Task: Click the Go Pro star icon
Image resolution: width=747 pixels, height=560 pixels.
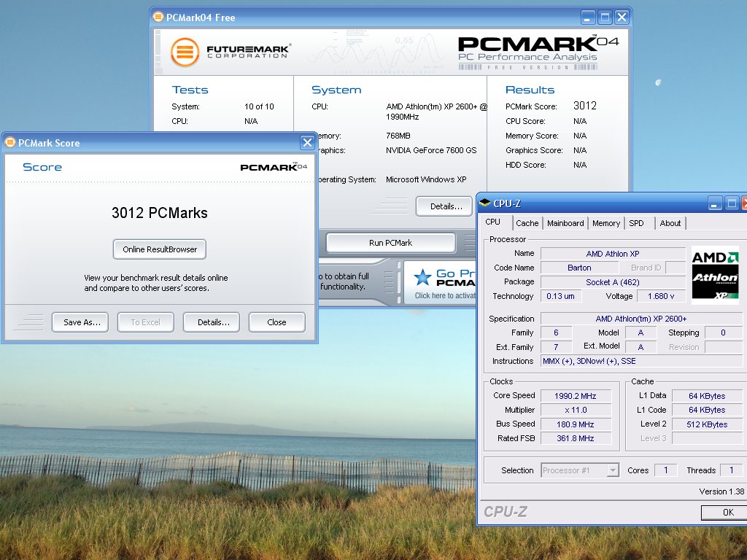Action: (422, 278)
